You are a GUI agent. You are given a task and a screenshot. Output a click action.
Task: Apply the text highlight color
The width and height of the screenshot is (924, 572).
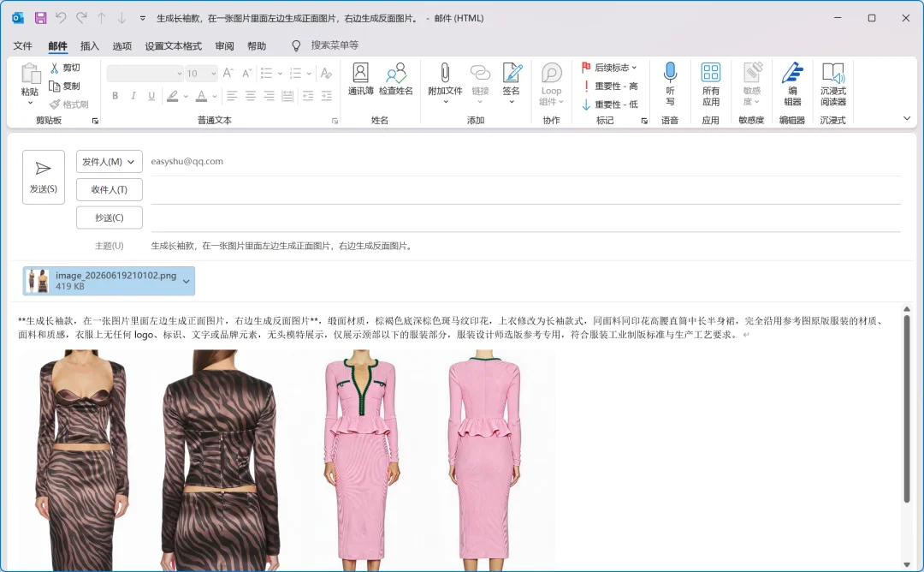click(172, 96)
